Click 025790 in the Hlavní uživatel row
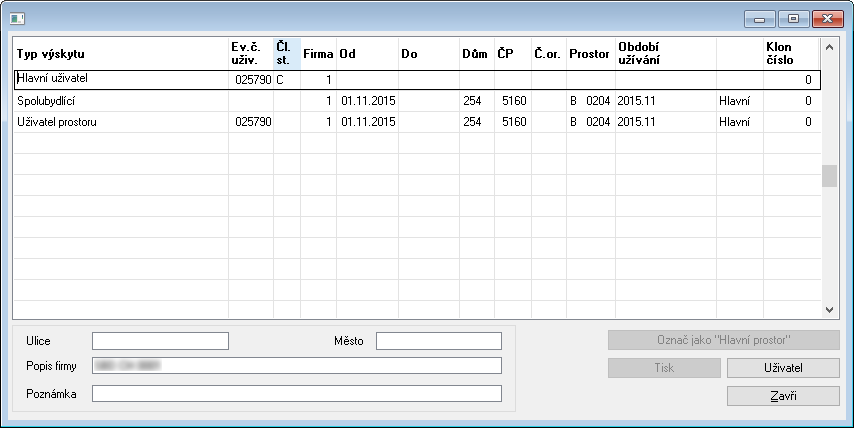The height and width of the screenshot is (428, 854). pos(253,80)
